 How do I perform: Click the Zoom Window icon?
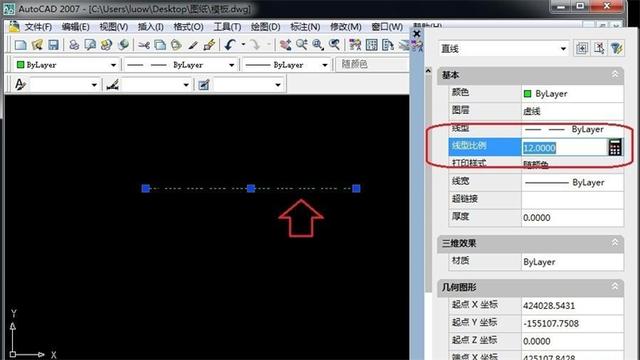pos(318,44)
